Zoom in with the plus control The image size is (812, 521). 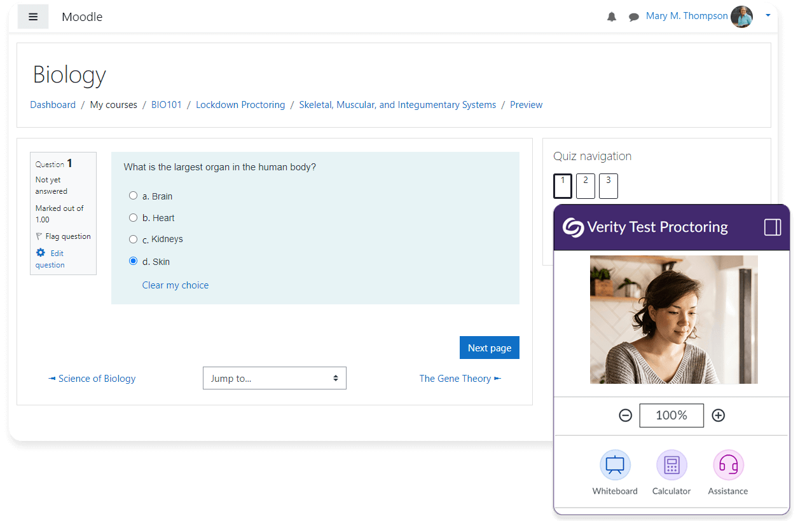[718, 415]
